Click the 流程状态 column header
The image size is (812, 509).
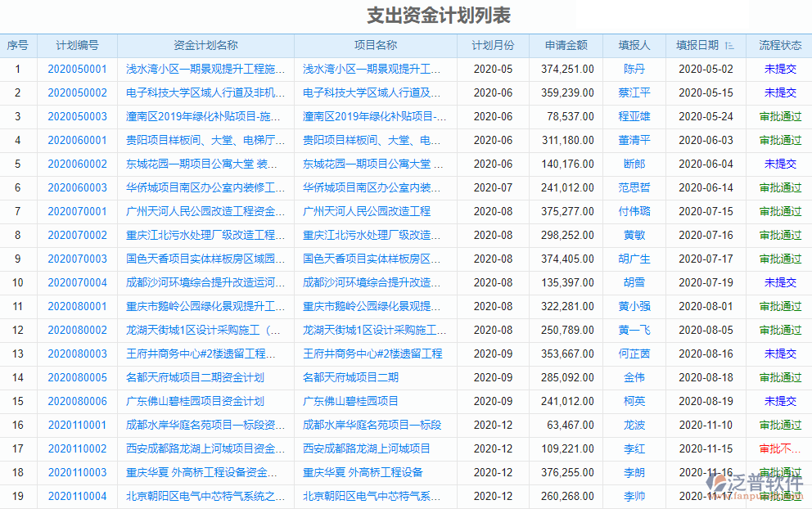coord(779,46)
